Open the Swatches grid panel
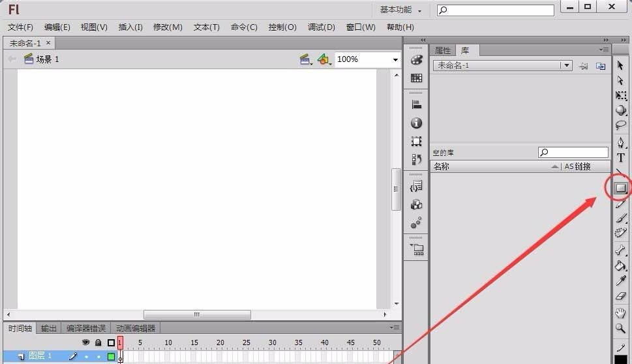632x364 pixels. 416,78
